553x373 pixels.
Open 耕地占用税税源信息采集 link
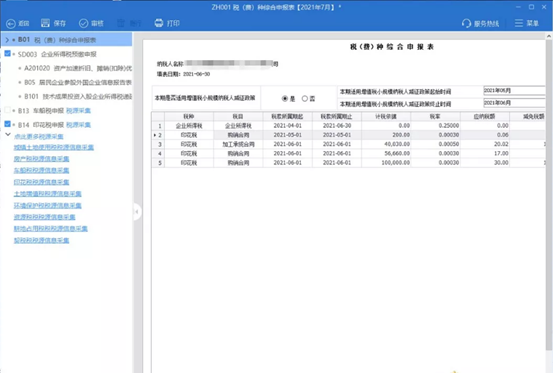pyautogui.click(x=51, y=229)
